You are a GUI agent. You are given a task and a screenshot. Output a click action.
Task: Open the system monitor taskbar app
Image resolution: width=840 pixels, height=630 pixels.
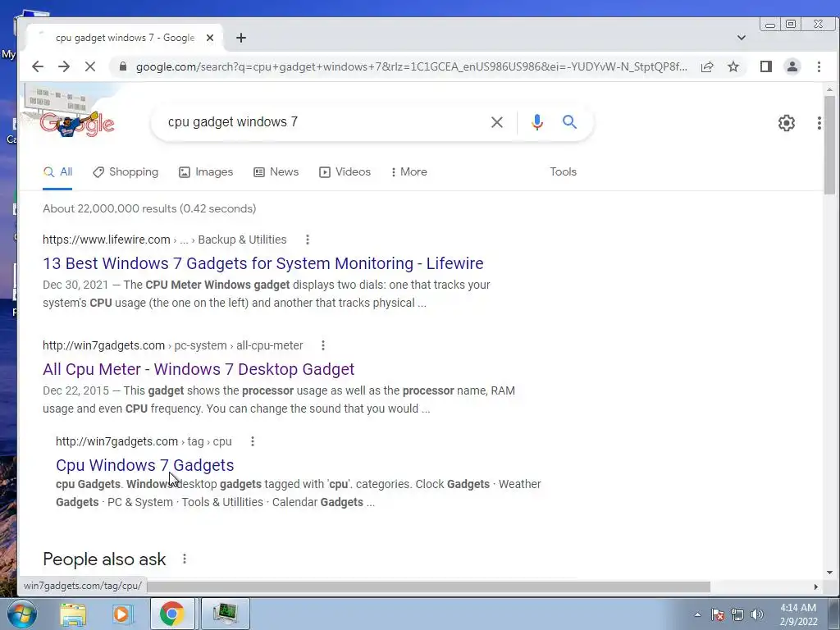click(225, 614)
